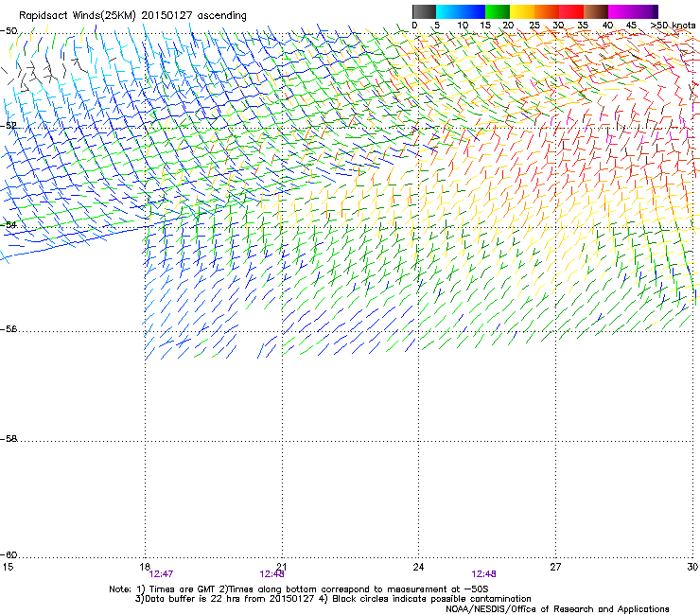Screen dimensions: 700x615
Task: Click the legend tick label 40
Action: click(607, 26)
